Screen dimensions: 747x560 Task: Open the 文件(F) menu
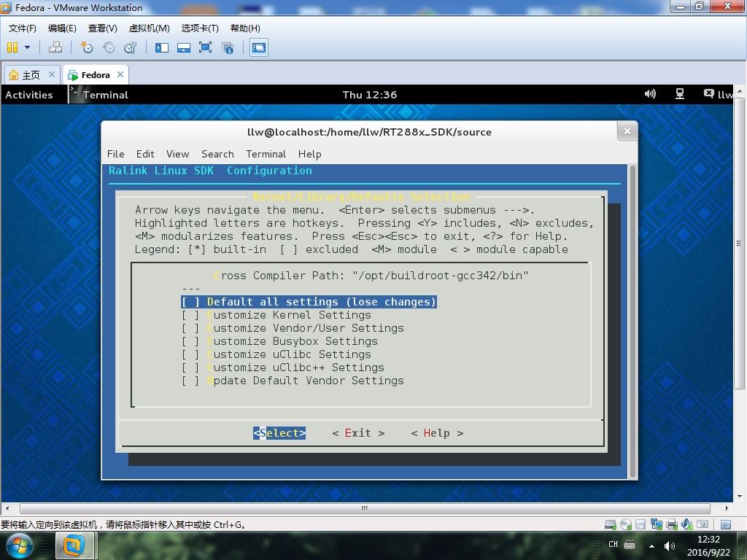pos(23,28)
